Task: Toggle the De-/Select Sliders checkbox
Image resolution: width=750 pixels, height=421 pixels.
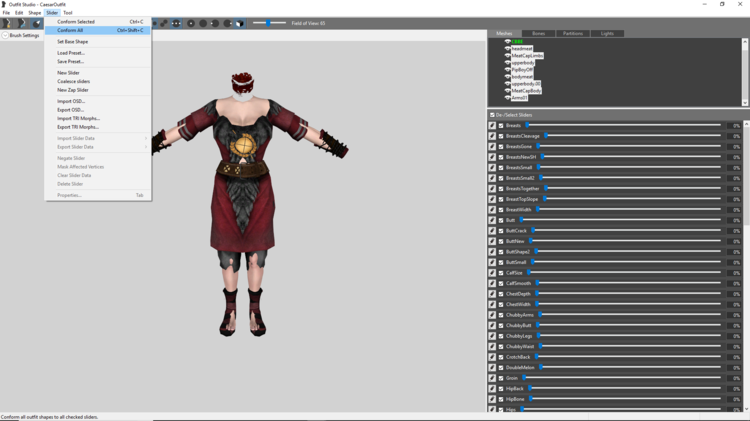Action: [492, 115]
